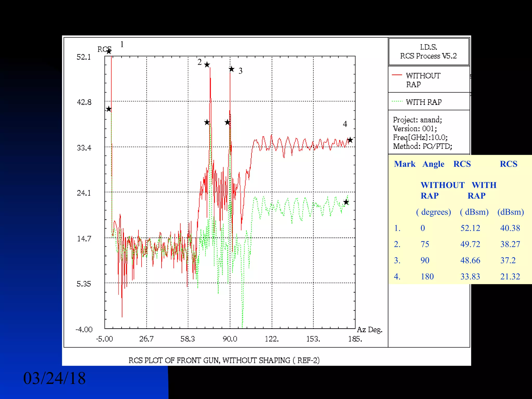Click the star marker near label 4
Screen dimensions: 532x399
pyautogui.click(x=350, y=140)
